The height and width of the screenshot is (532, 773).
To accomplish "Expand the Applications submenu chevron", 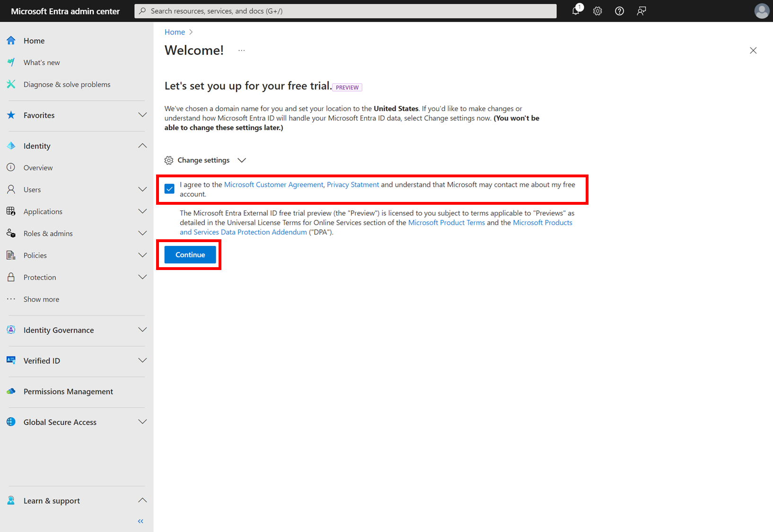I will [x=142, y=211].
